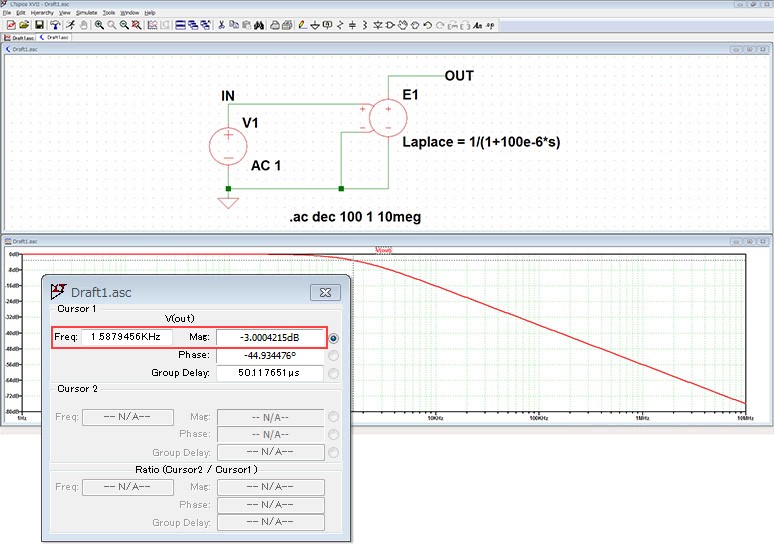Click the Zoom In magnifier icon
Screen dimensions: 774x544
click(99, 24)
